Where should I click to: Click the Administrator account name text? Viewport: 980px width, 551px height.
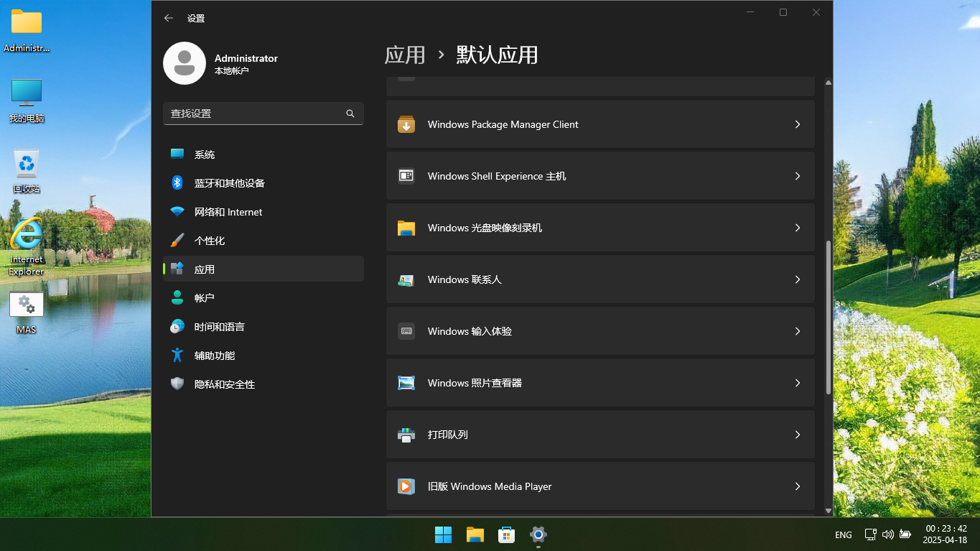tap(246, 58)
